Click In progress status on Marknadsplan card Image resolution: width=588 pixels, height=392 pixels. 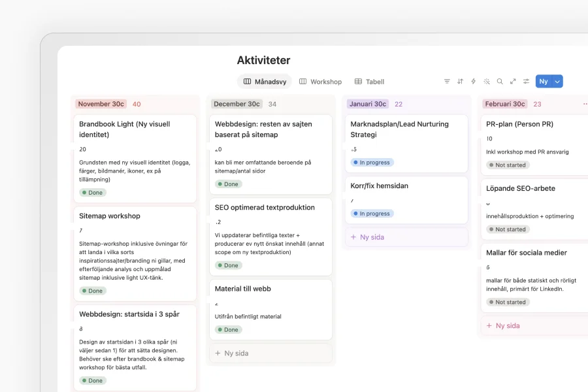372,163
